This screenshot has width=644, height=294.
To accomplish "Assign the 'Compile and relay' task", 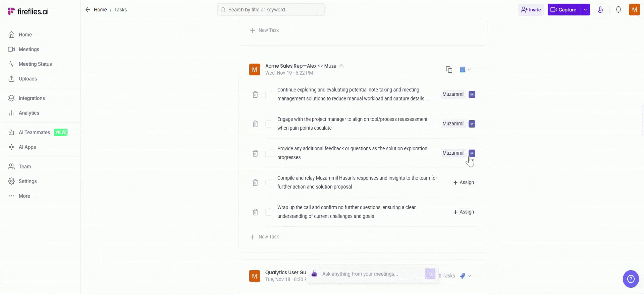I will coord(464,182).
